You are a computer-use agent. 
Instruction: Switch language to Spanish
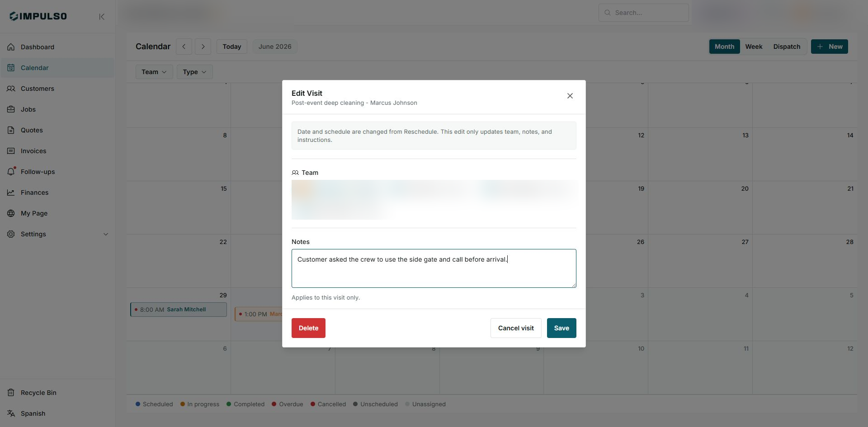57,413
